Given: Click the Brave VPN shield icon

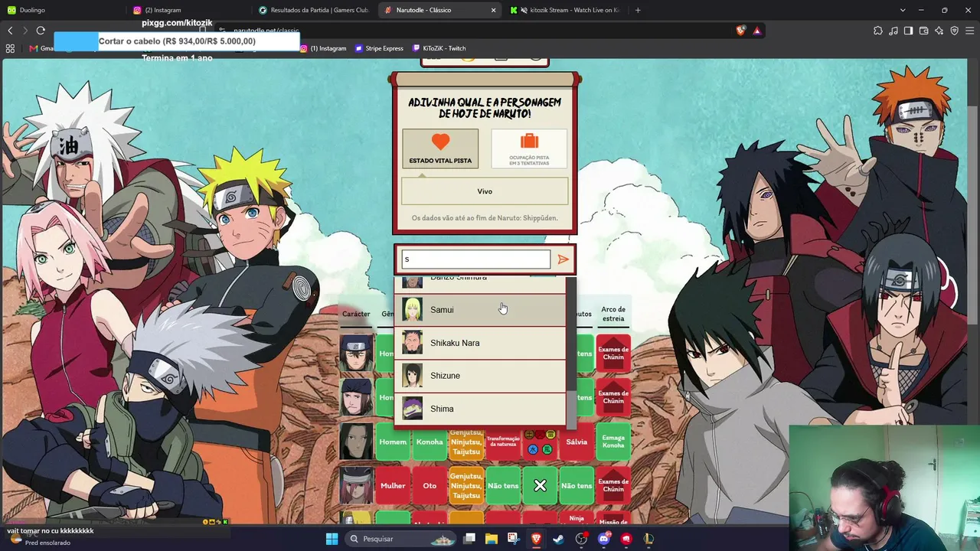Looking at the screenshot, I should 955,31.
